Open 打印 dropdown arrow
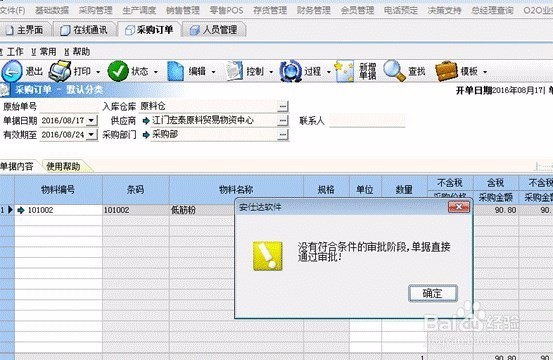Viewport: 553px width, 360px height. pos(98,72)
